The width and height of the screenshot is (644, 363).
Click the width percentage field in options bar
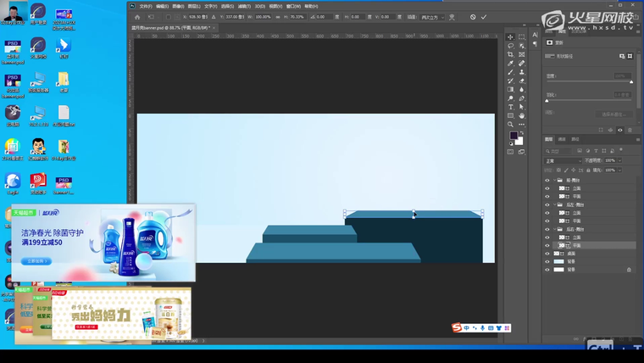[x=263, y=17]
